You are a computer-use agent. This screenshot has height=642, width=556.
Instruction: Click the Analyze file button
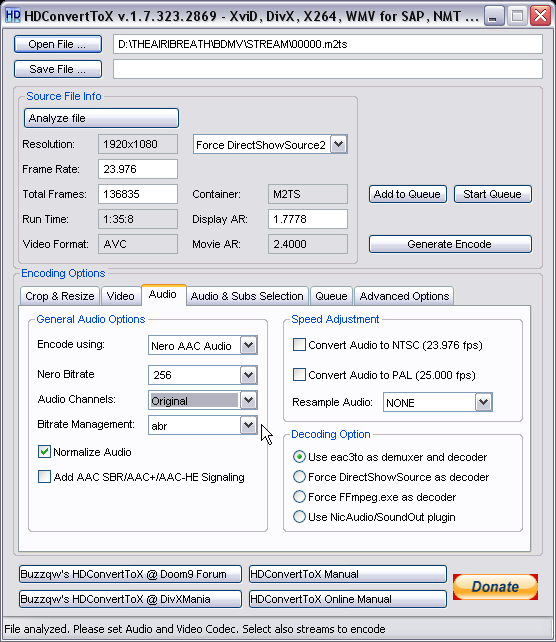101,118
